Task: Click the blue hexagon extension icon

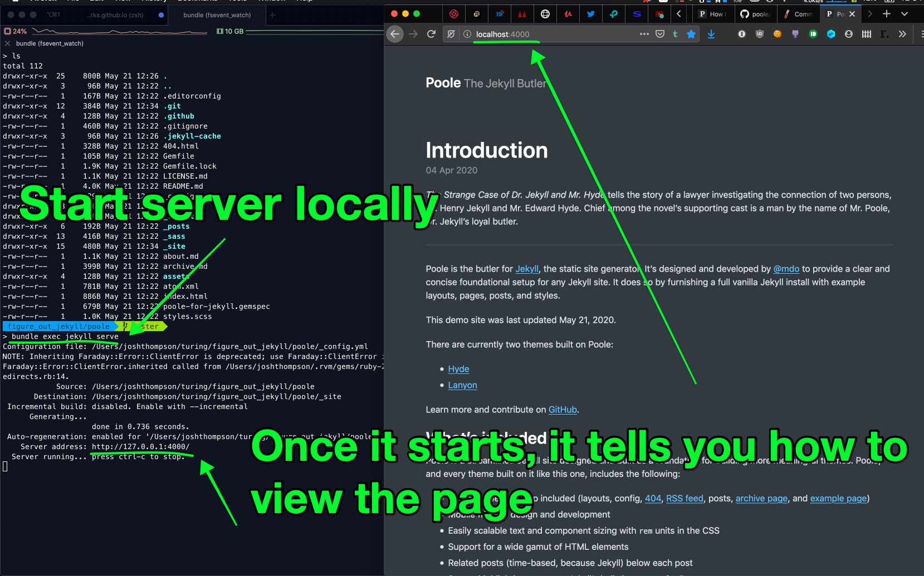Action: 830,34
